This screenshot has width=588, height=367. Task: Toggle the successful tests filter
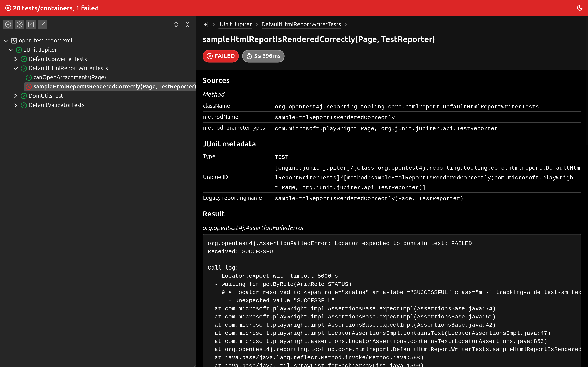pos(8,24)
